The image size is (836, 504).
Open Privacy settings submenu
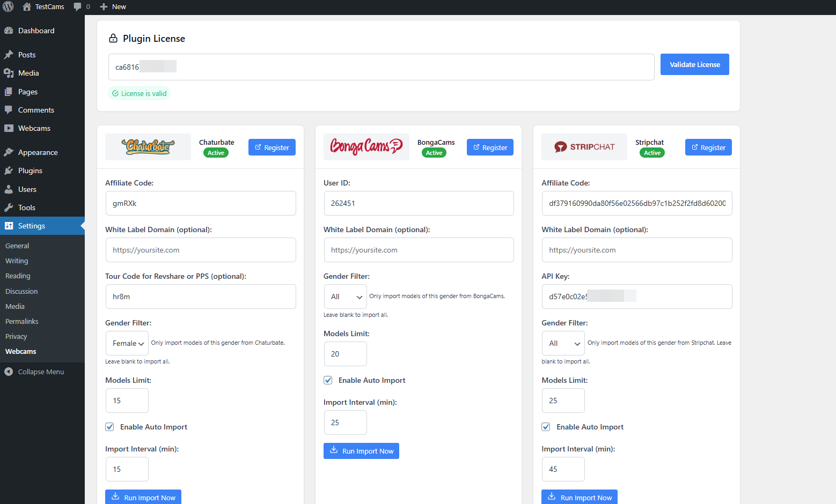pos(16,336)
